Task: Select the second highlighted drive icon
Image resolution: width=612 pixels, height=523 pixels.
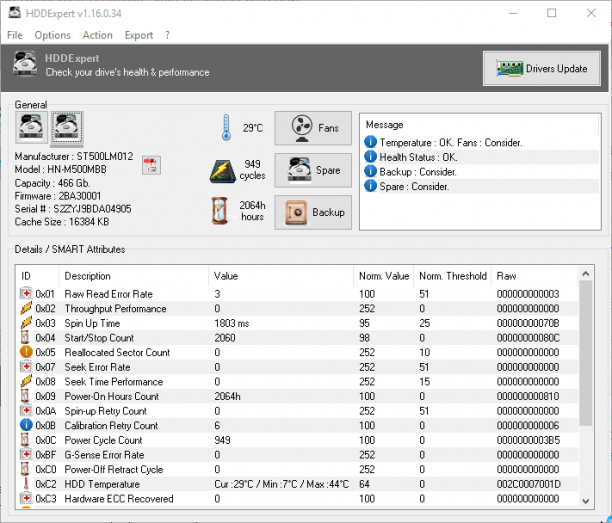Action: pos(67,127)
